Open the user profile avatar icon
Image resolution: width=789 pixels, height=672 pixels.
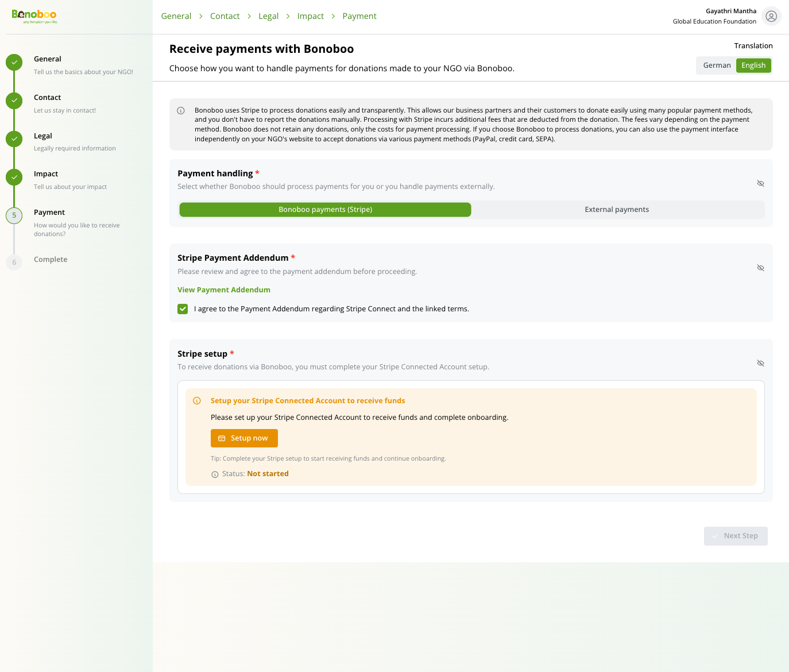point(771,16)
